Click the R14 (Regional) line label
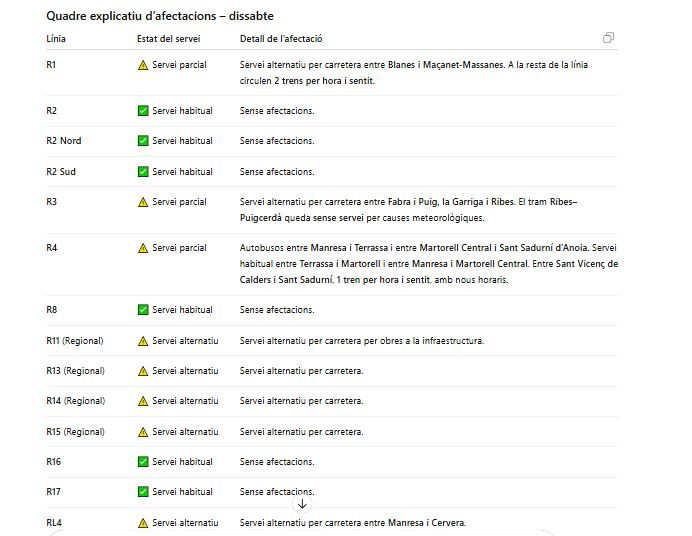692x536 pixels. (75, 401)
